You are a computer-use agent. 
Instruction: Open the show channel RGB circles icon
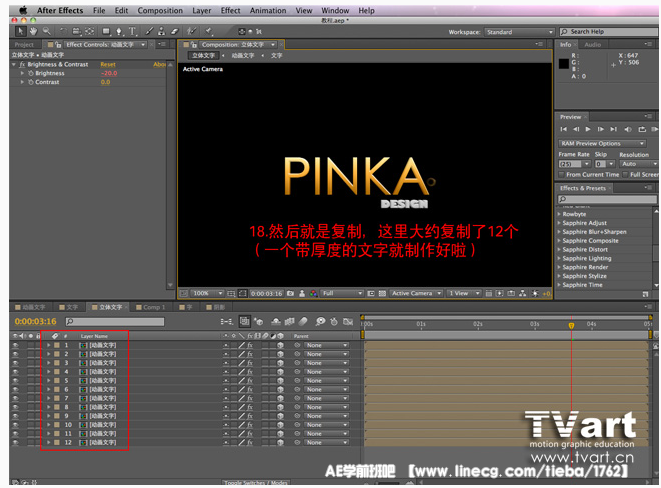[x=313, y=293]
